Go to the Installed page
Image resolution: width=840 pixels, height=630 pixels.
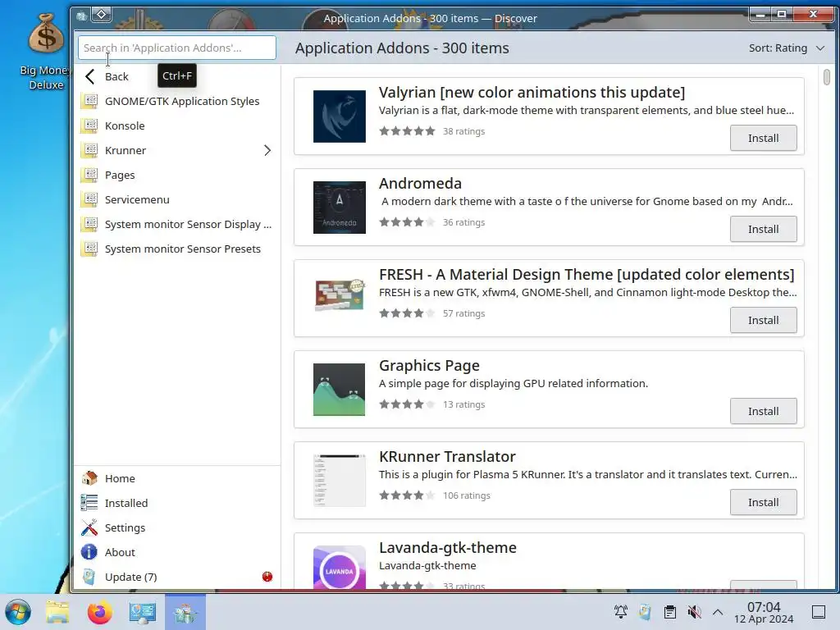[x=177, y=503]
